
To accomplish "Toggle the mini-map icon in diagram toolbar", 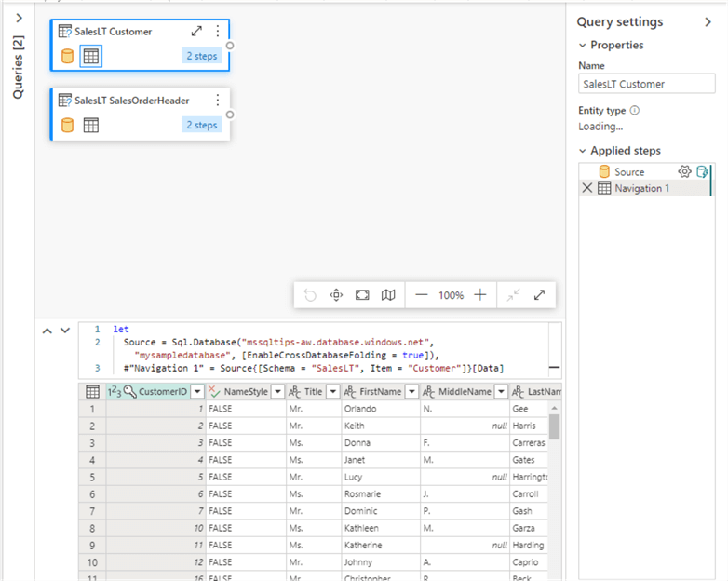I will click(388, 295).
